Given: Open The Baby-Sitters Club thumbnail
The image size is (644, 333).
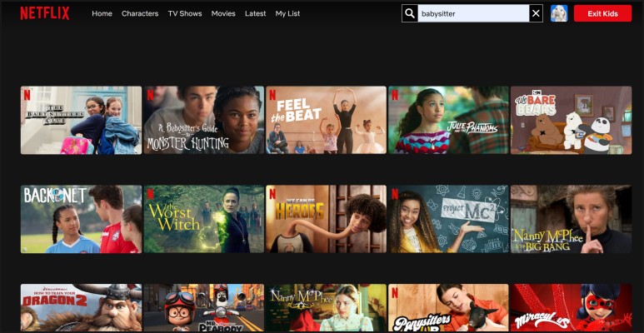Looking at the screenshot, I should point(82,120).
